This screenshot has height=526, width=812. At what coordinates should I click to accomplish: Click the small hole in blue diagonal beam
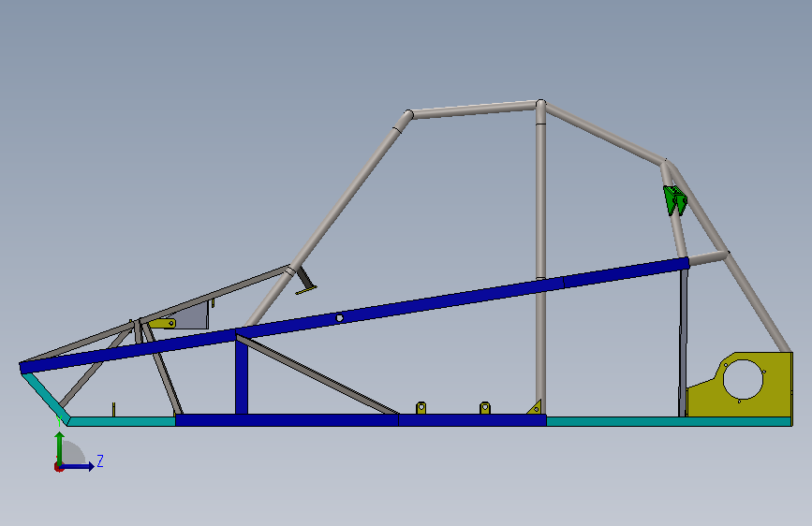click(340, 318)
